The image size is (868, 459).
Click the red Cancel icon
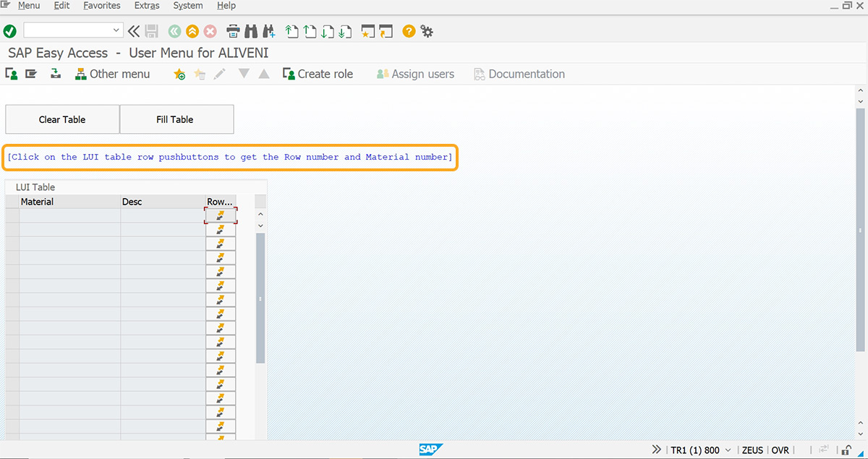click(x=210, y=31)
